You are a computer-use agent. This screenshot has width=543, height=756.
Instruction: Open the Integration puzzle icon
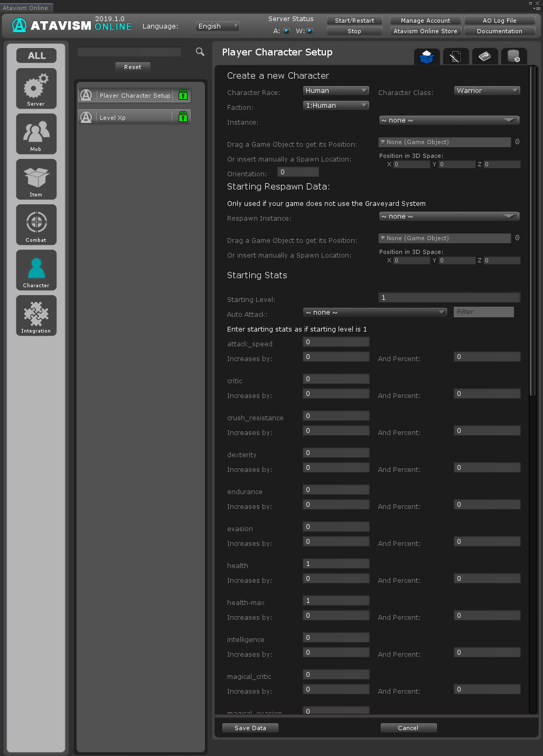pyautogui.click(x=36, y=315)
